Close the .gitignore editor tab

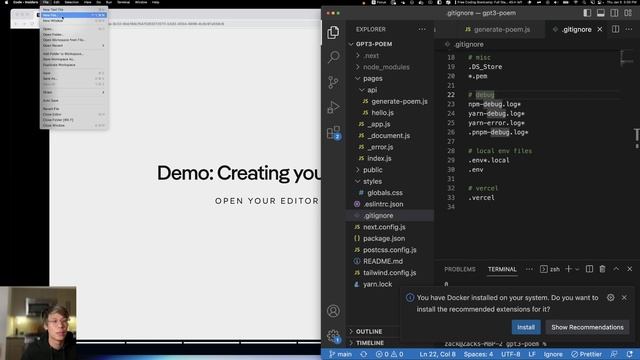(x=600, y=29)
